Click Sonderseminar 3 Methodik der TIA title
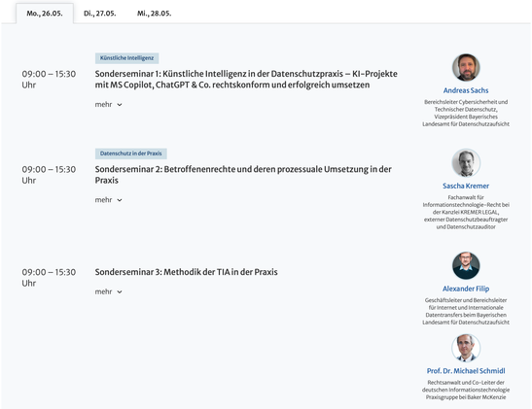532x409 pixels. [187, 272]
